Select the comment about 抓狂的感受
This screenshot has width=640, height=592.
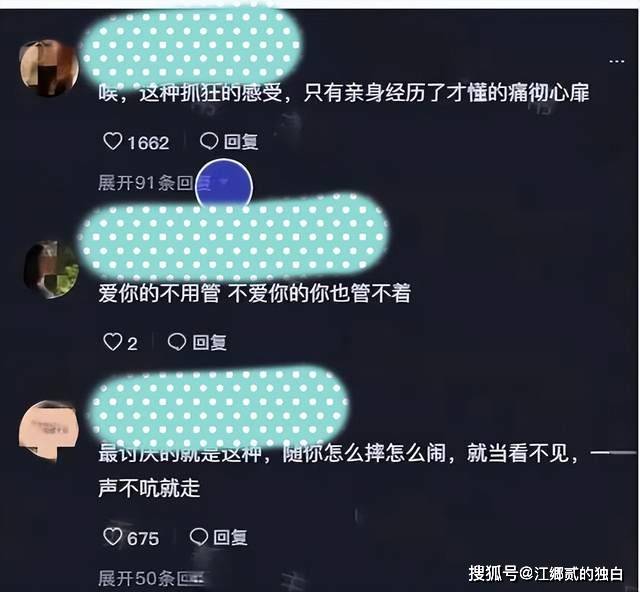344,93
